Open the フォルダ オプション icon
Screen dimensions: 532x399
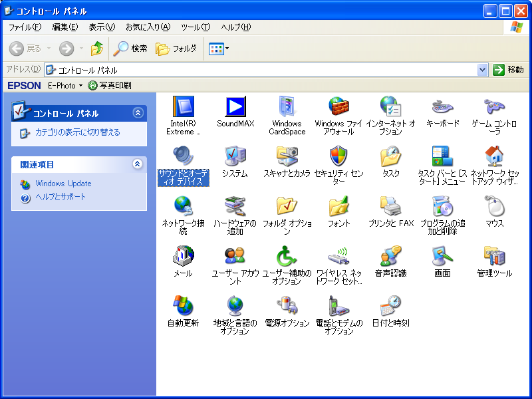tap(287, 207)
